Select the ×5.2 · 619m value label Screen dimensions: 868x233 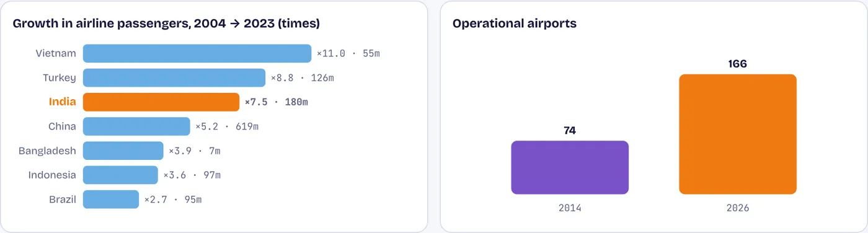coord(227,126)
